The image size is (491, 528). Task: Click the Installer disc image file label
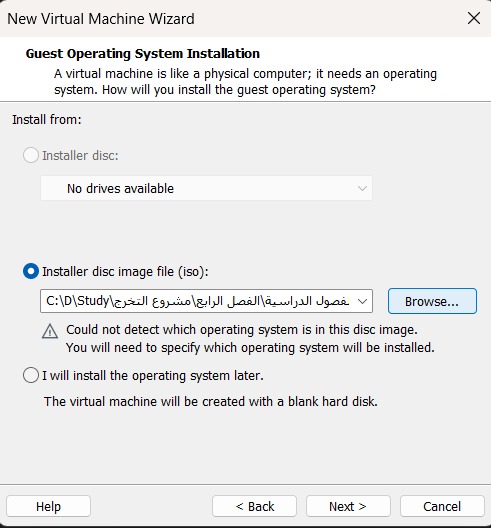[125, 271]
